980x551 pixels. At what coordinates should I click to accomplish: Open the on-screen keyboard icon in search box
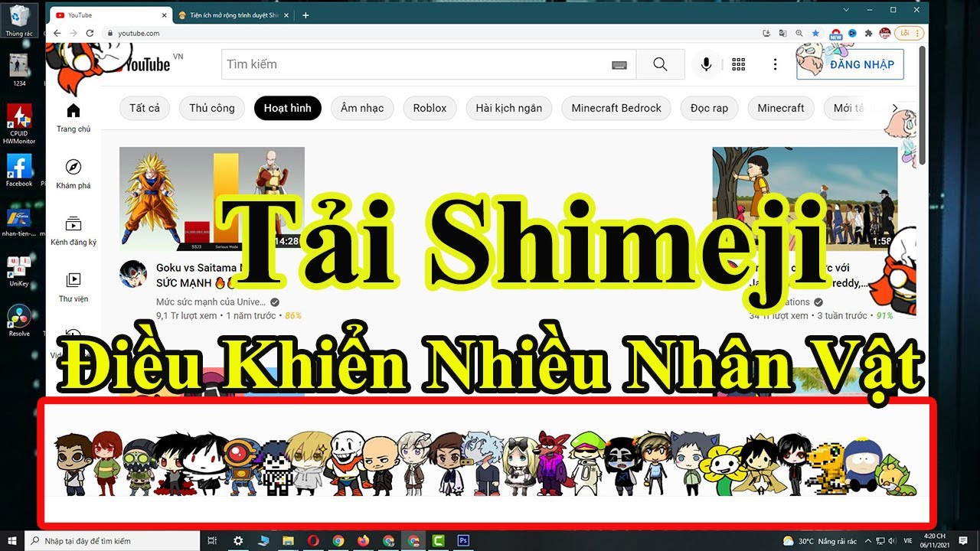619,65
